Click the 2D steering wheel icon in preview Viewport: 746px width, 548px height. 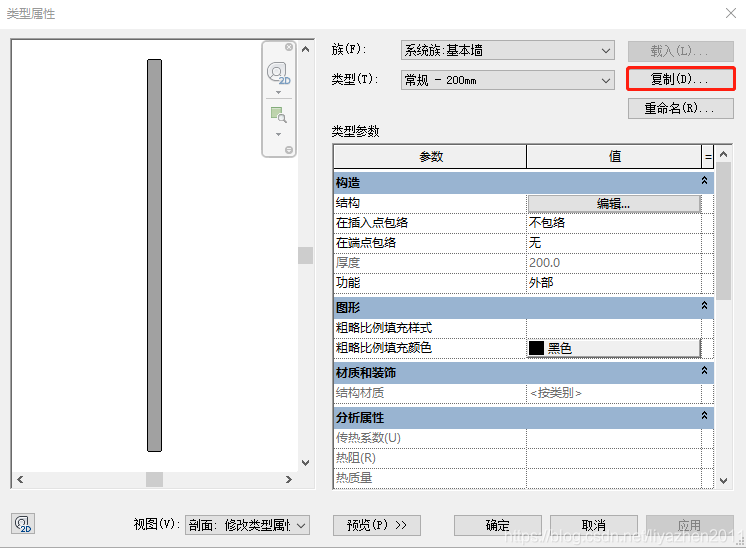(x=278, y=74)
